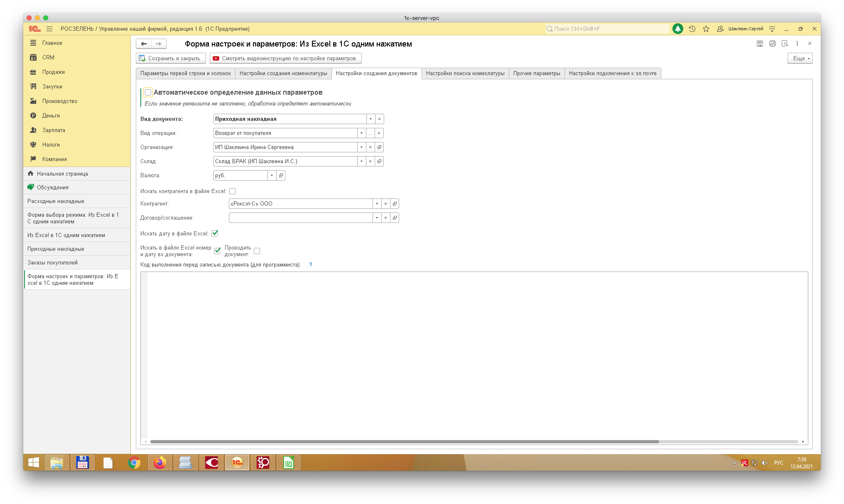
Task: Toggle Искать дату в файле Excel checkbox
Action: click(x=215, y=233)
